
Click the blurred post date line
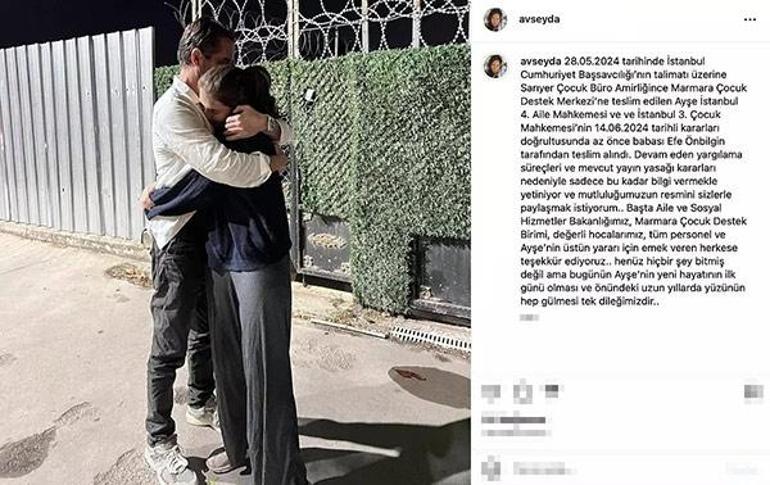[514, 432]
